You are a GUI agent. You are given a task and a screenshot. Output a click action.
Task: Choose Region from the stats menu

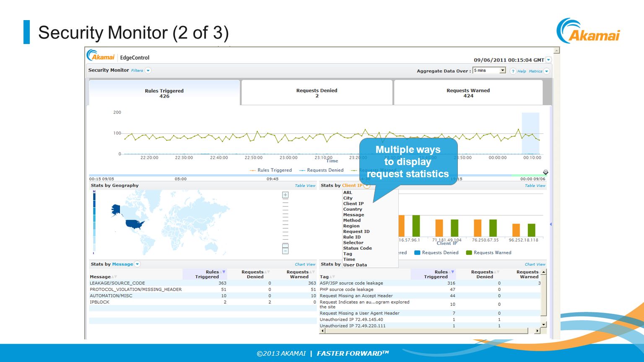pyautogui.click(x=351, y=226)
